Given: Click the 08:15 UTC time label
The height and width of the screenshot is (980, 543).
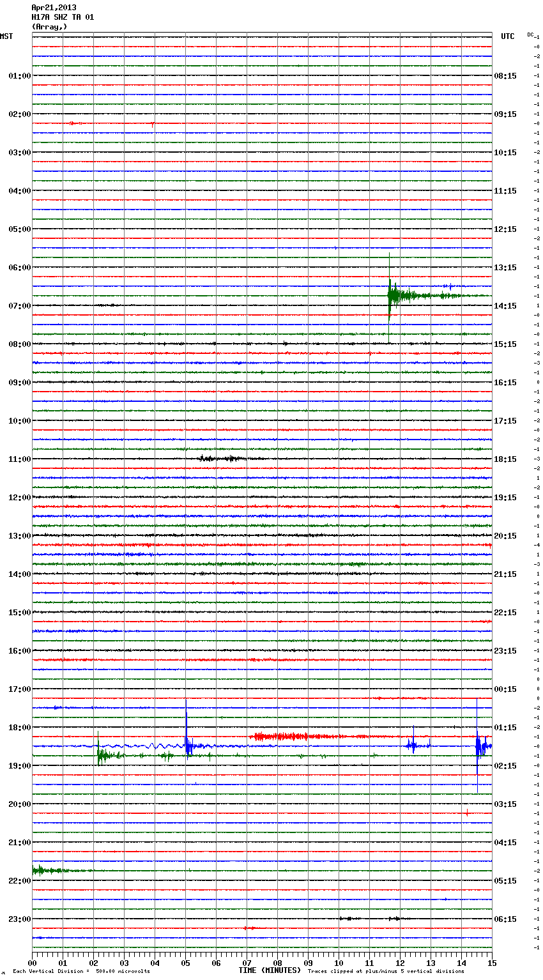Looking at the screenshot, I should click(505, 76).
